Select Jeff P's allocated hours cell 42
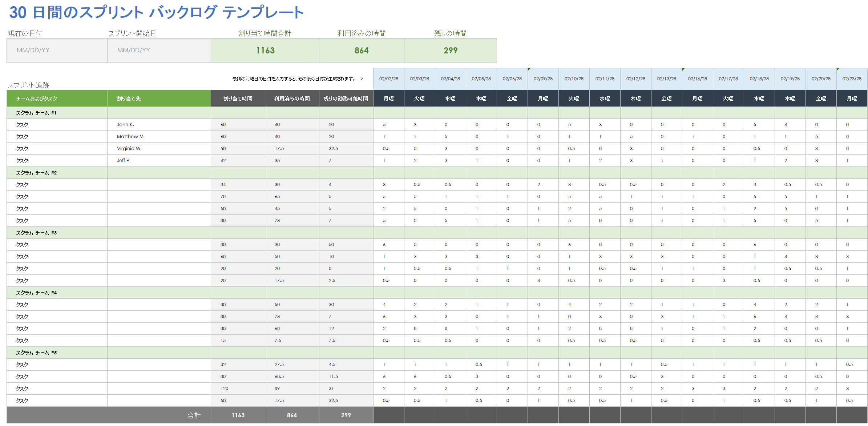868x426 pixels. pyautogui.click(x=238, y=161)
